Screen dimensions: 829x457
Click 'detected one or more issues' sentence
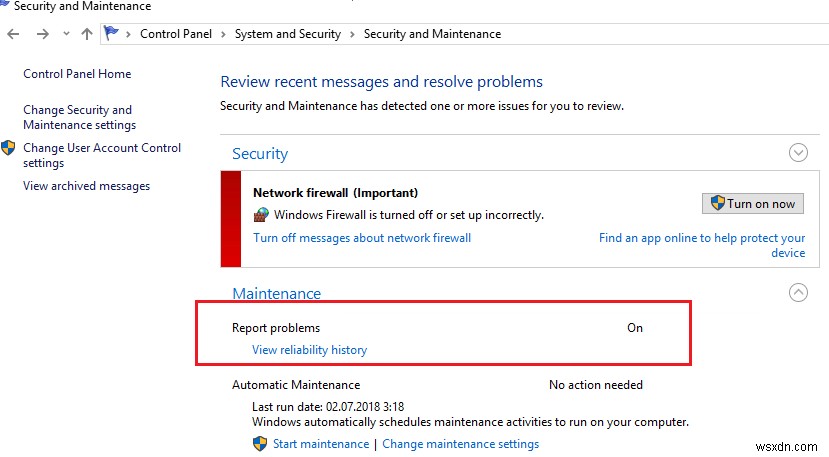[421, 106]
